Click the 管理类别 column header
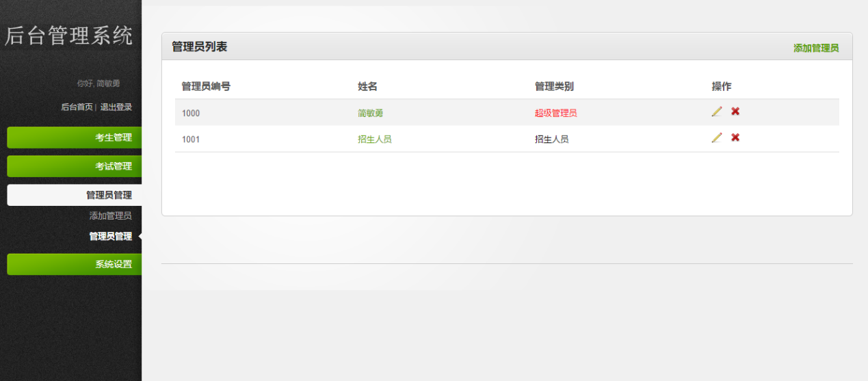Image resolution: width=868 pixels, height=381 pixels. click(x=554, y=86)
